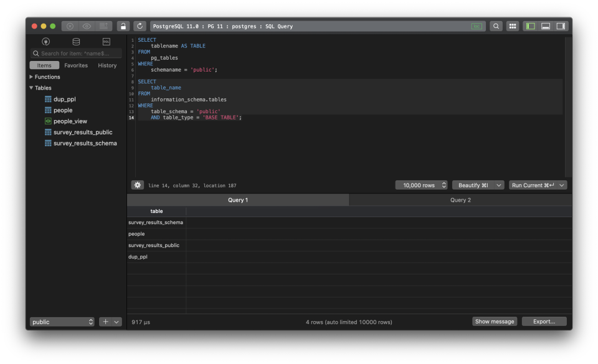Open the Run Current dropdown arrow

[562, 185]
